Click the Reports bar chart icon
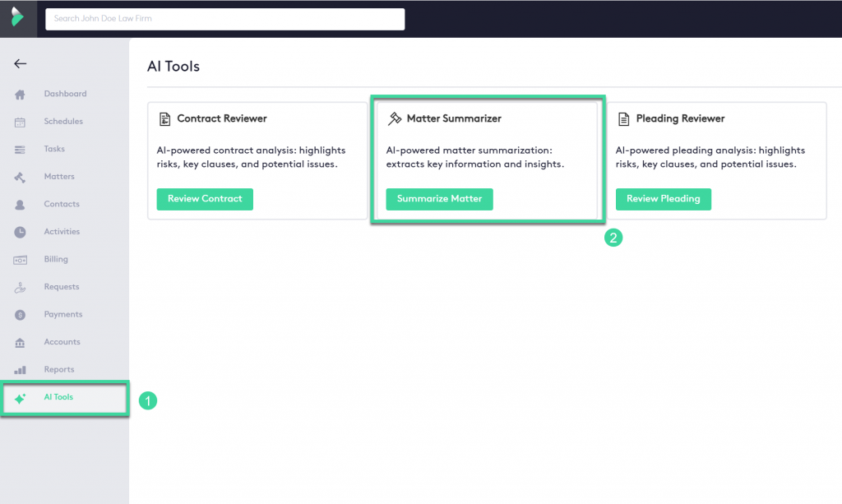Viewport: 842px width, 504px height. click(x=21, y=370)
